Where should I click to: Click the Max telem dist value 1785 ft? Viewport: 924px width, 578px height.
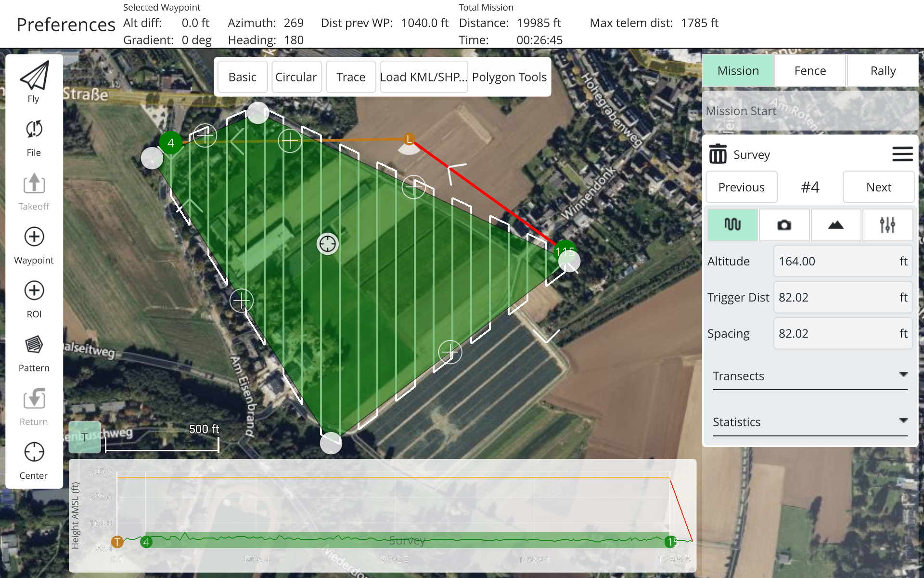click(x=700, y=23)
